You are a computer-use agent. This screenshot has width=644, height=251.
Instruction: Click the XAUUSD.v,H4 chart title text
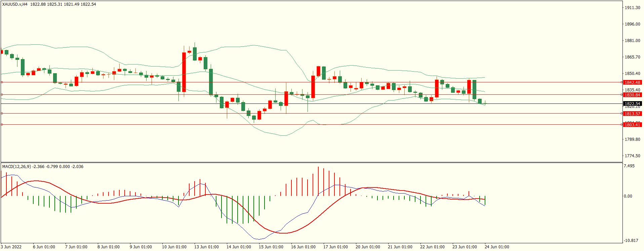[15, 4]
